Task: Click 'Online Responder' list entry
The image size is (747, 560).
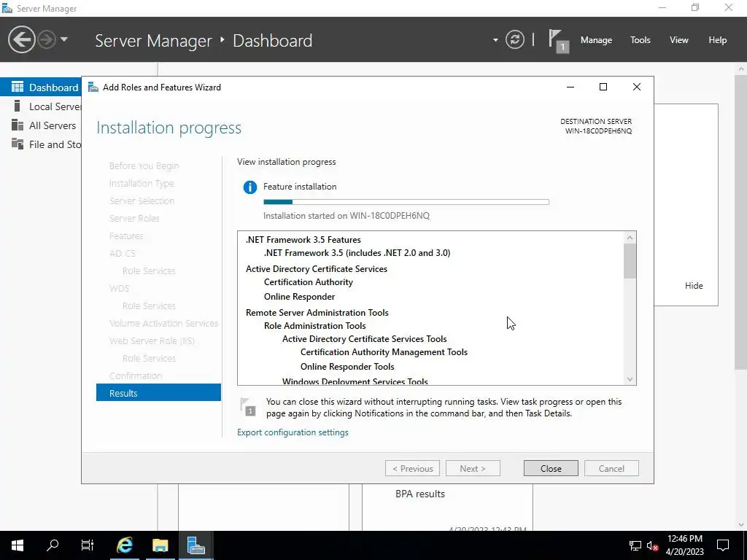Action: click(x=299, y=297)
